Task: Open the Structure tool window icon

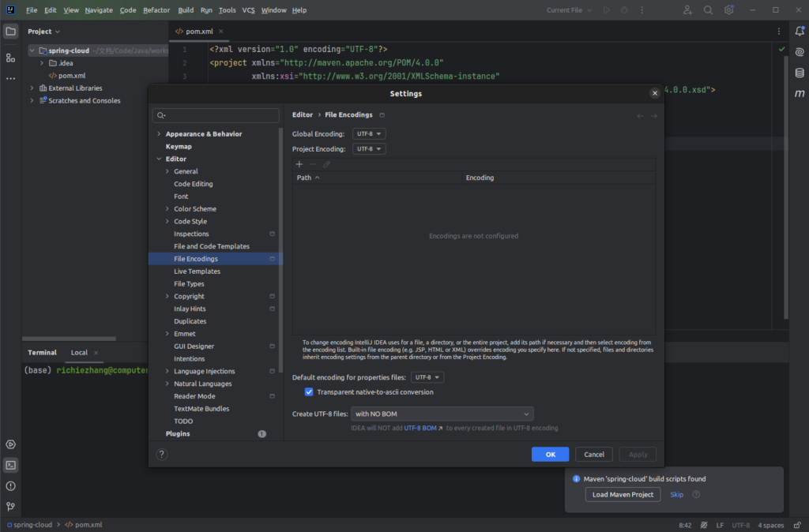Action: [x=10, y=58]
